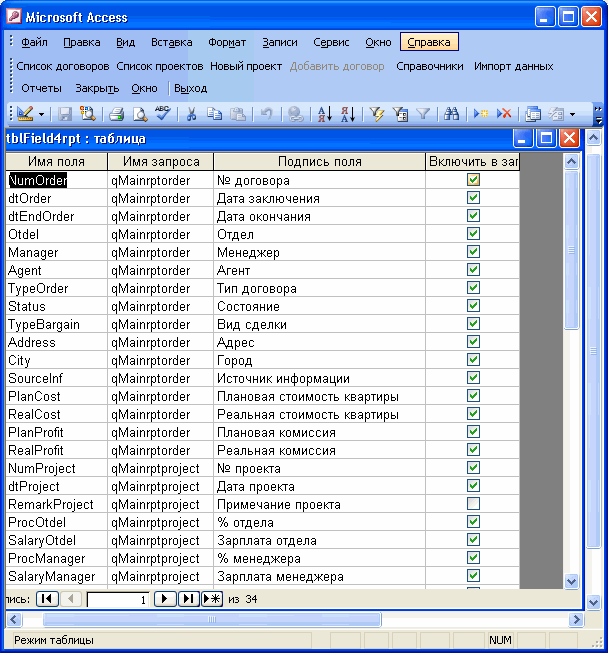Screen dimensions: 608x653
Task: Run the ABC spelling check
Action: [162, 114]
